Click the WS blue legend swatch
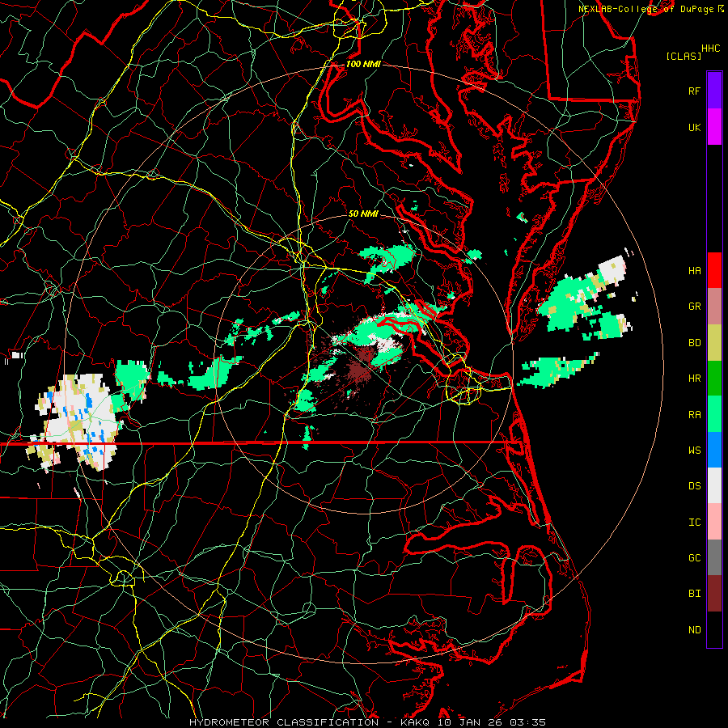 click(714, 450)
